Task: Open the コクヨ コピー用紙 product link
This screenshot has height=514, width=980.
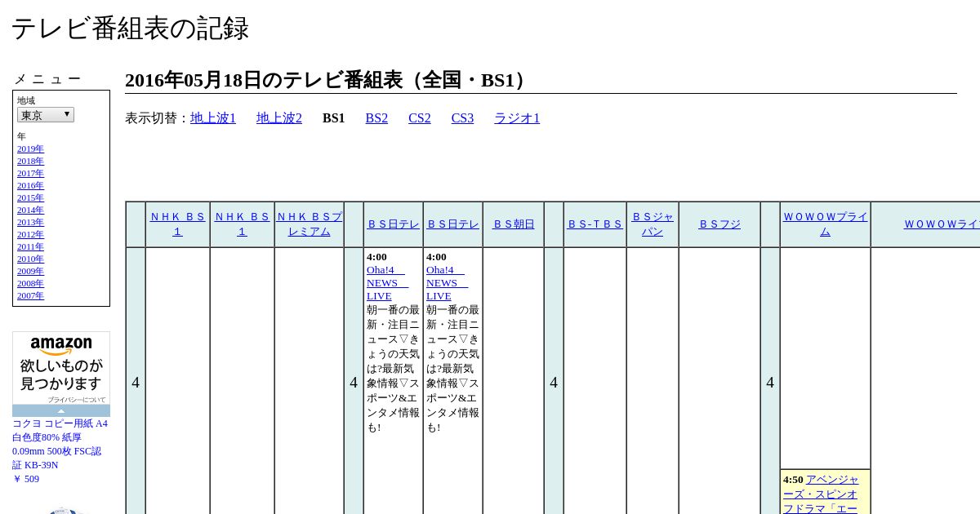Action: tap(60, 445)
